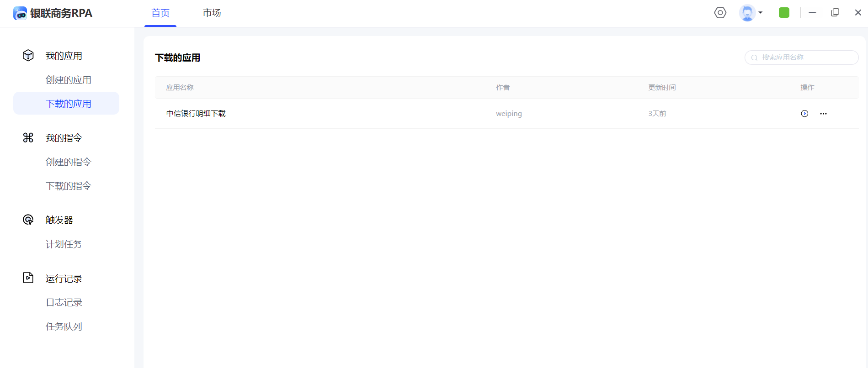
Task: Open more options for 中信银行明细下载
Action: [x=823, y=114]
